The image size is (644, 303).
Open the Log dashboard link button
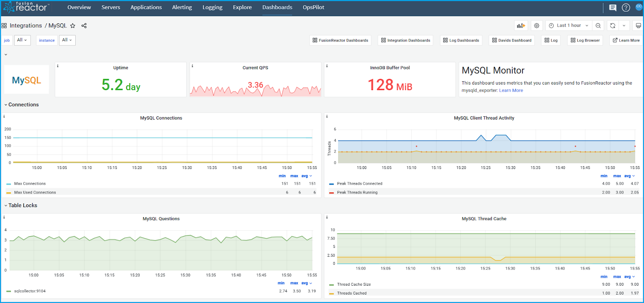click(551, 40)
